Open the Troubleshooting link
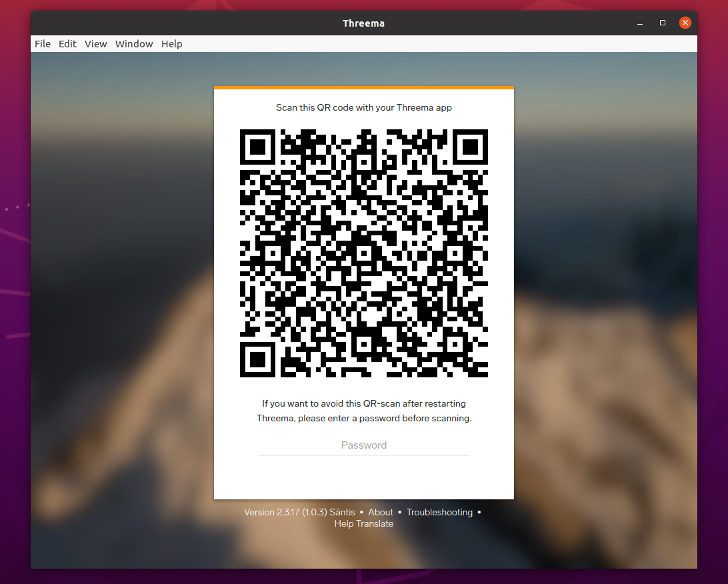 [x=439, y=512]
